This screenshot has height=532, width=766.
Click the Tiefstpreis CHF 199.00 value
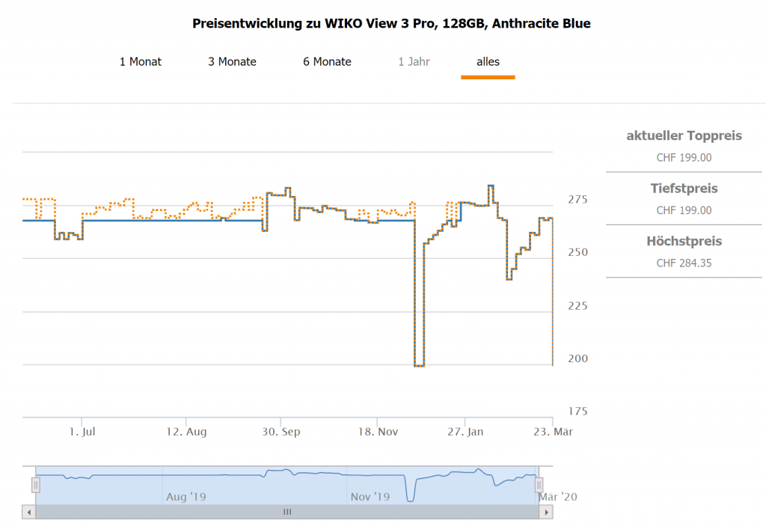(x=684, y=210)
